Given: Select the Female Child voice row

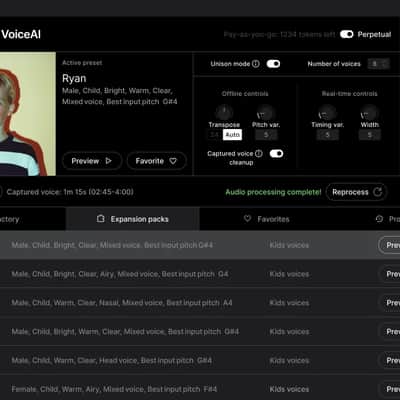Looking at the screenshot, I should pyautogui.click(x=200, y=389).
